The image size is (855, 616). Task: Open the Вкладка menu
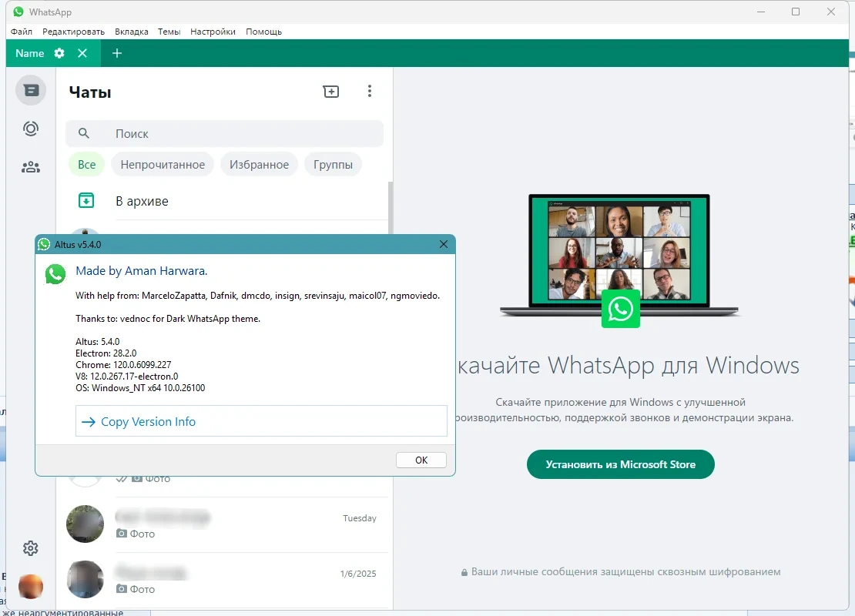point(132,32)
